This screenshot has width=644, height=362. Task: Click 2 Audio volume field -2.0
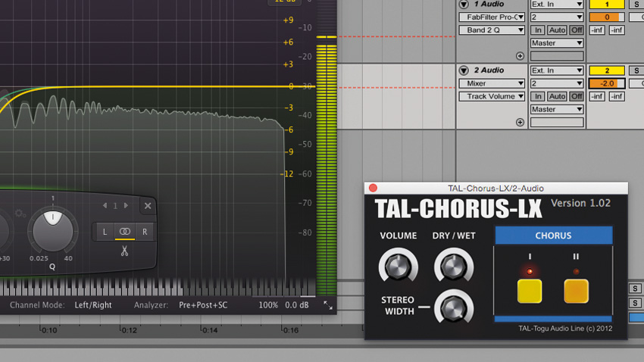(x=607, y=83)
